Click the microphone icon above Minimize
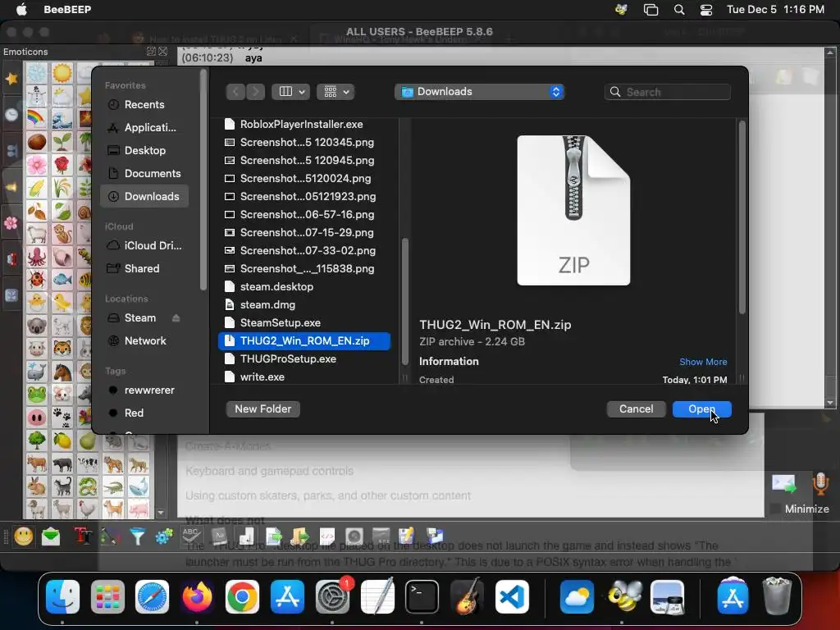 [x=820, y=483]
